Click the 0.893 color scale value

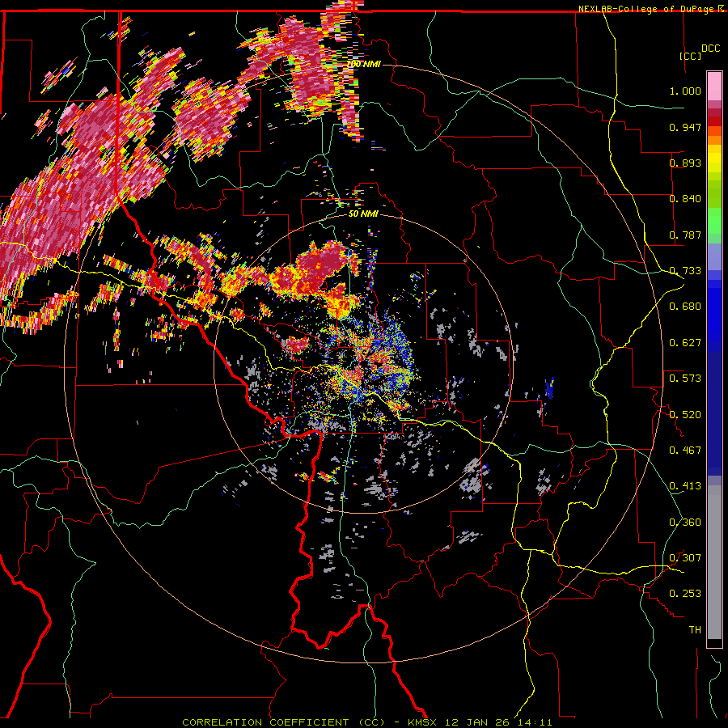pos(685,163)
